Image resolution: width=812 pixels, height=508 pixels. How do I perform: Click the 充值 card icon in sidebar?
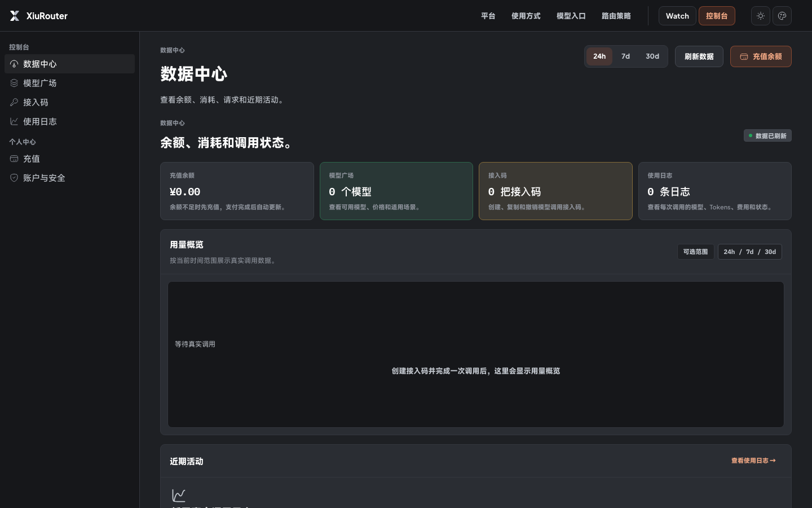[14, 159]
